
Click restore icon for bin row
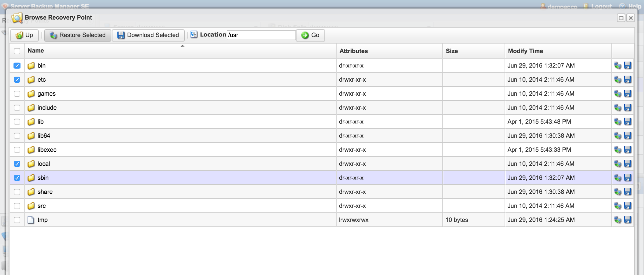[x=617, y=66]
